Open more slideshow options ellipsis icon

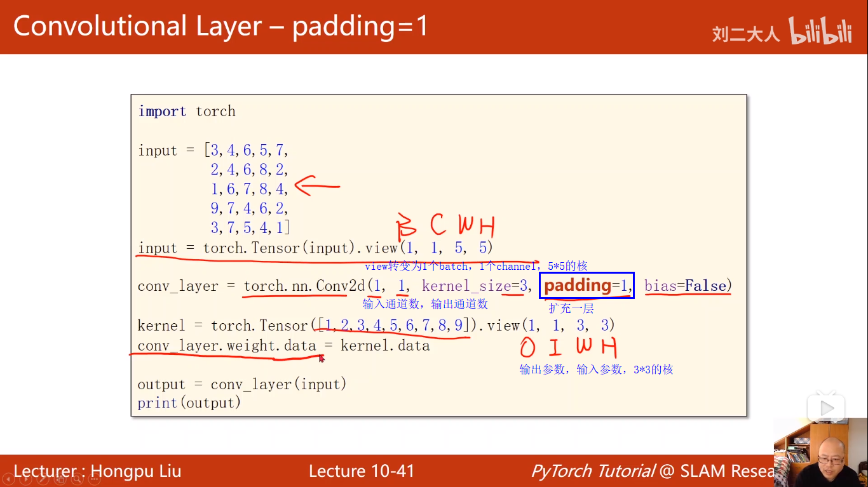click(94, 479)
